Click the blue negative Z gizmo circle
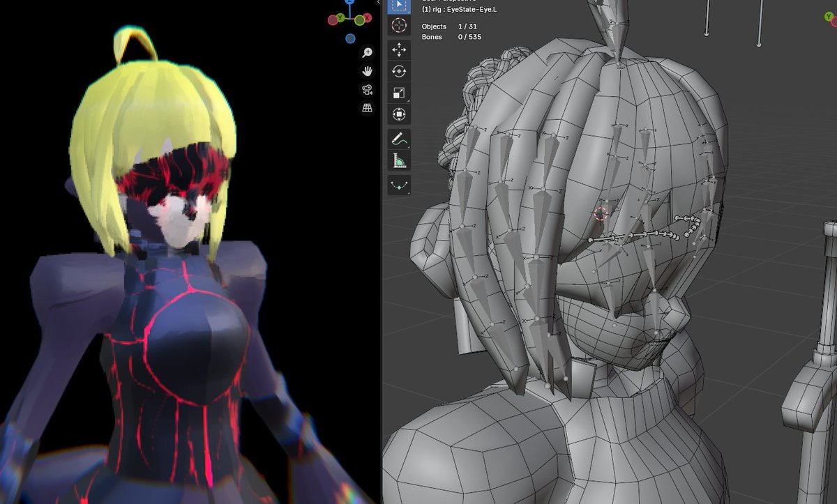 click(x=350, y=38)
